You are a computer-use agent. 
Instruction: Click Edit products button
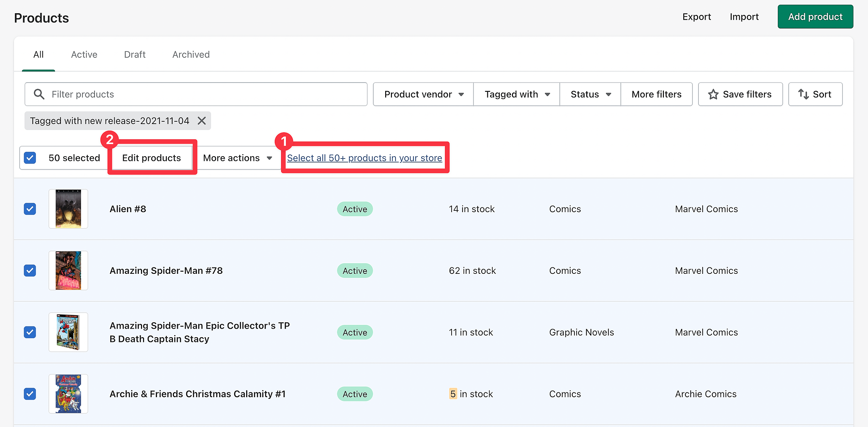152,158
